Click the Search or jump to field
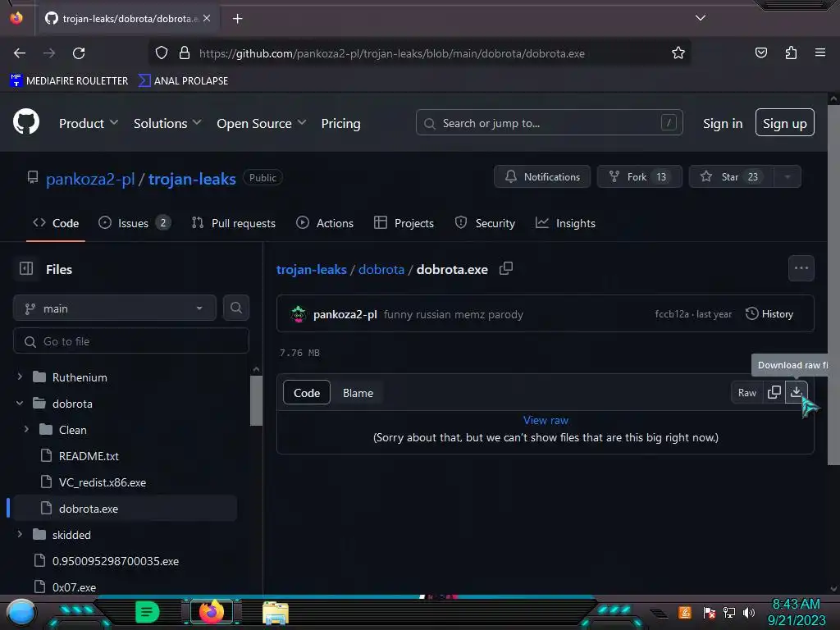 click(x=549, y=123)
